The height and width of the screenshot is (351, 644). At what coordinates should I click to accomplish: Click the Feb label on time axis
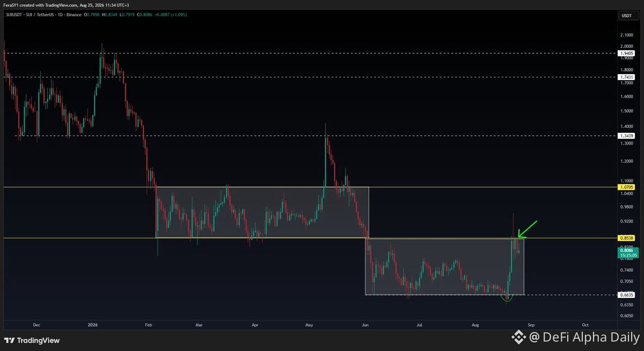149,325
